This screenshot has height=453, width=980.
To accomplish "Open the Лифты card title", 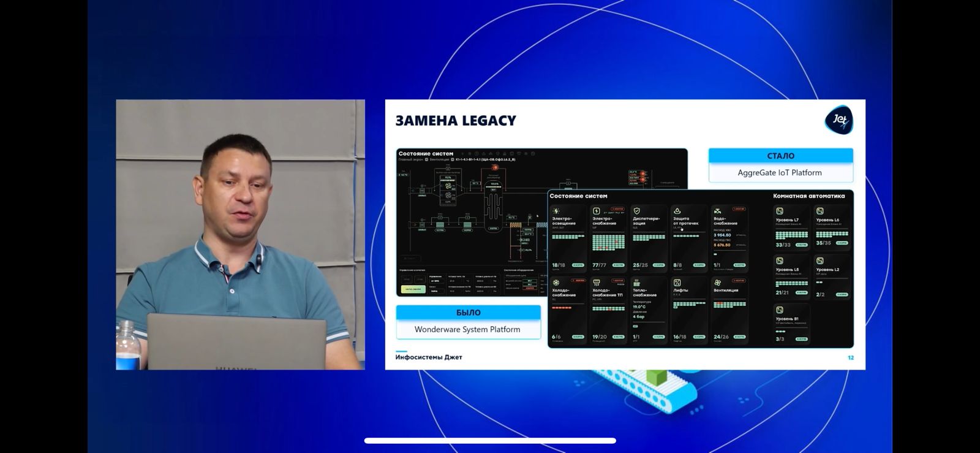I will (x=680, y=291).
